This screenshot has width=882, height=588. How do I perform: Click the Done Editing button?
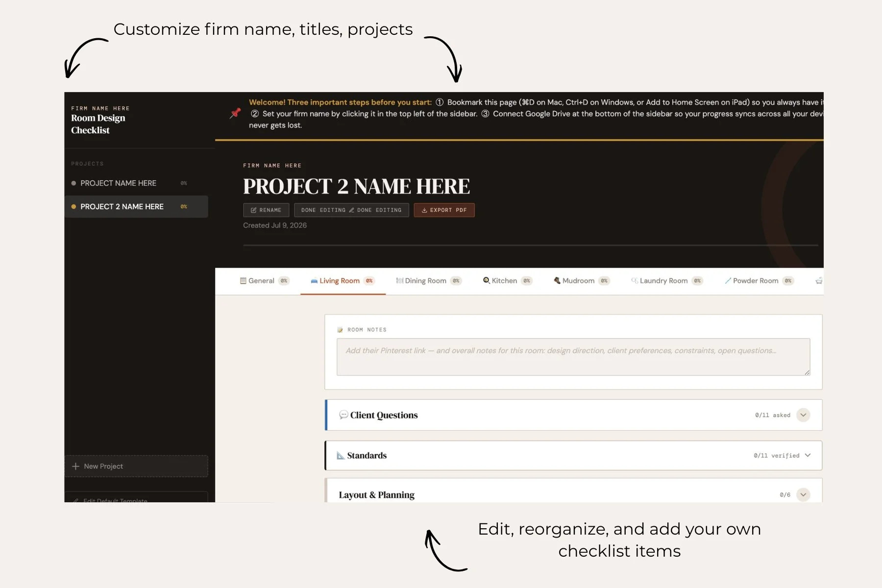click(351, 210)
